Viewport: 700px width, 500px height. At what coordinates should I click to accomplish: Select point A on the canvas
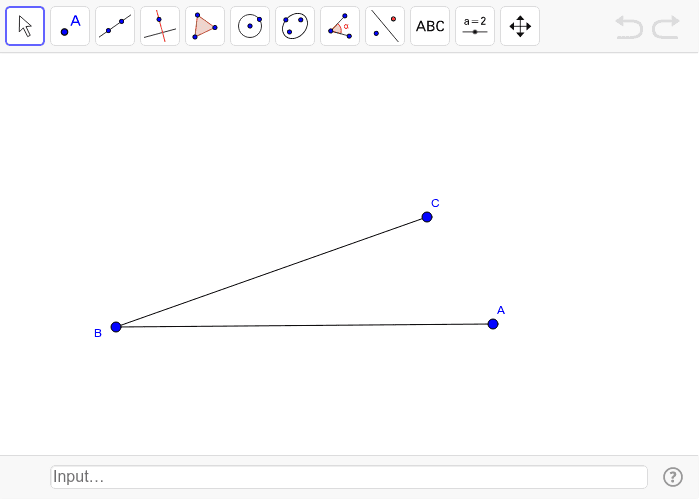click(x=493, y=324)
